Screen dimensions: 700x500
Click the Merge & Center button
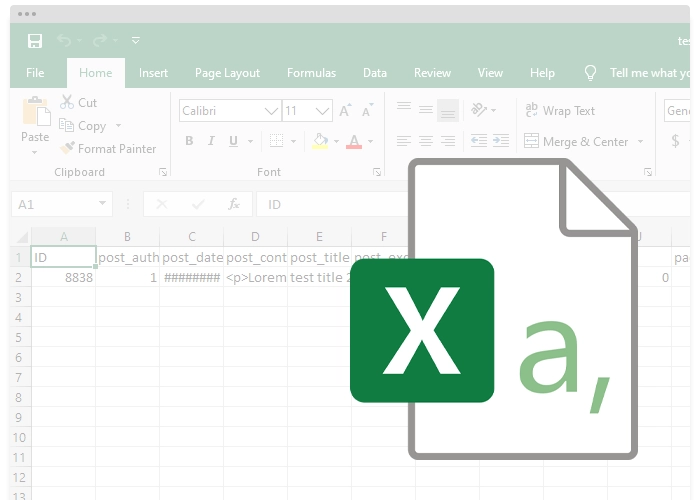click(x=584, y=142)
